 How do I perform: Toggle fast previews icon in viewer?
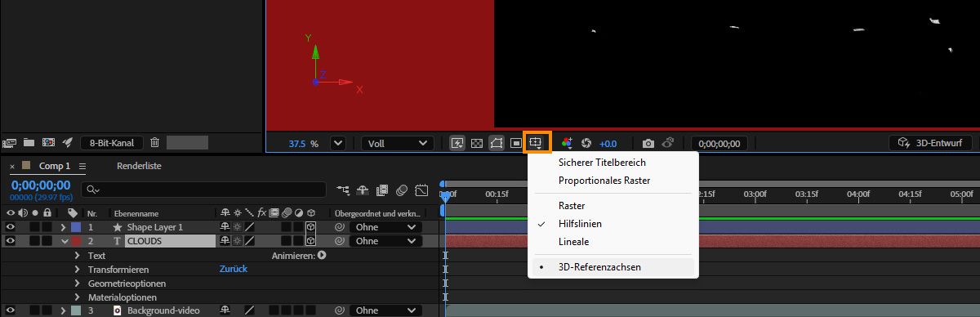click(x=457, y=143)
